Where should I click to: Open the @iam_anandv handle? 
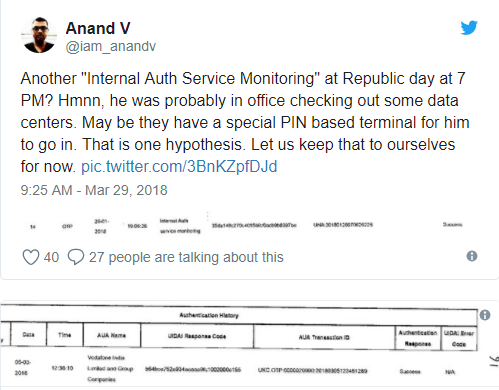pos(111,46)
